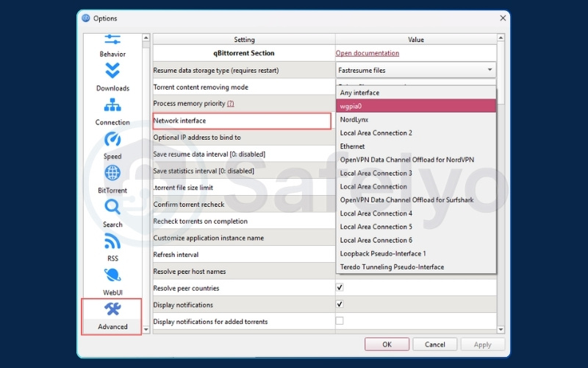Choose Loopback Pseudo-Interface 1 option

(416, 253)
